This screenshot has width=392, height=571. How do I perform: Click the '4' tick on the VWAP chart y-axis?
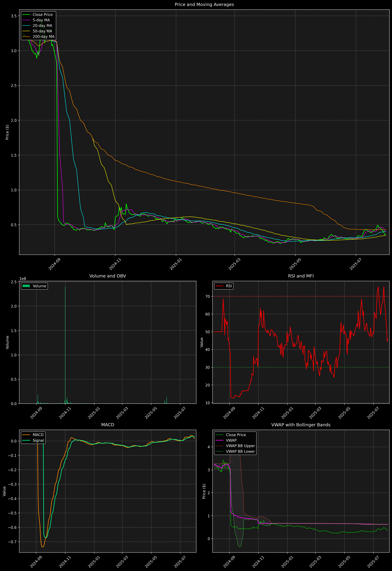209,447
